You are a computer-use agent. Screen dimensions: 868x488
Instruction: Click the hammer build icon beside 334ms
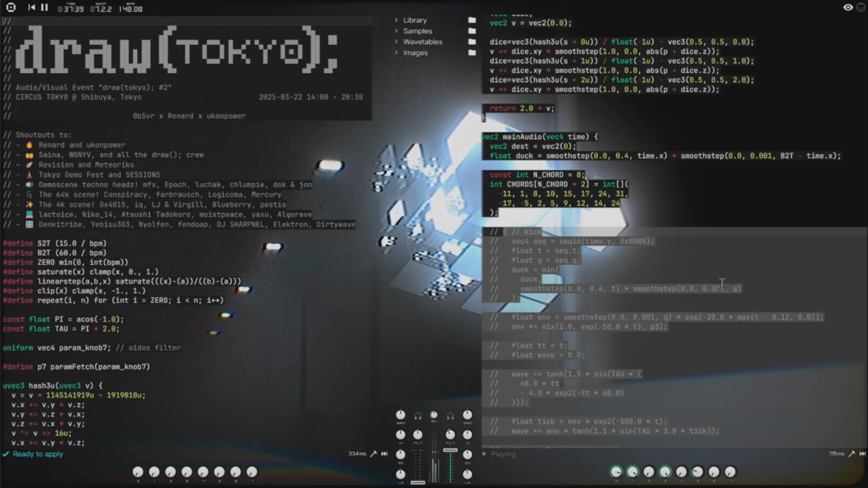click(373, 454)
